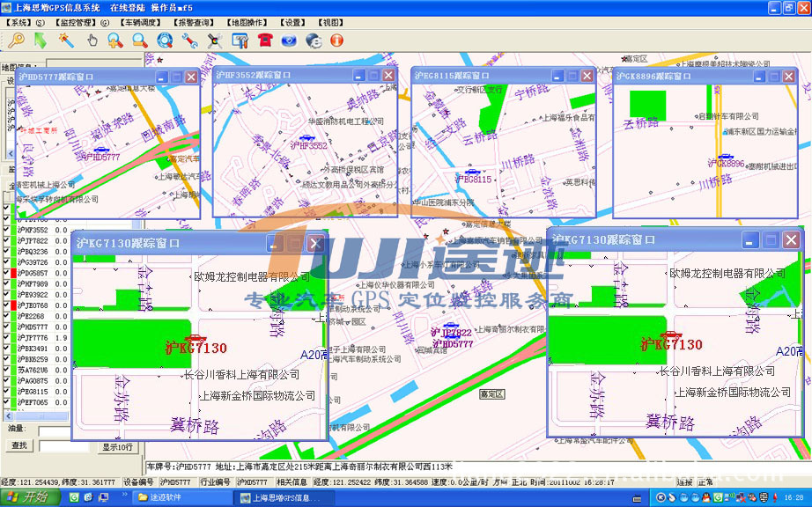Click the orange info icon in toolbar
This screenshot has height=507, width=812.
coord(336,40)
